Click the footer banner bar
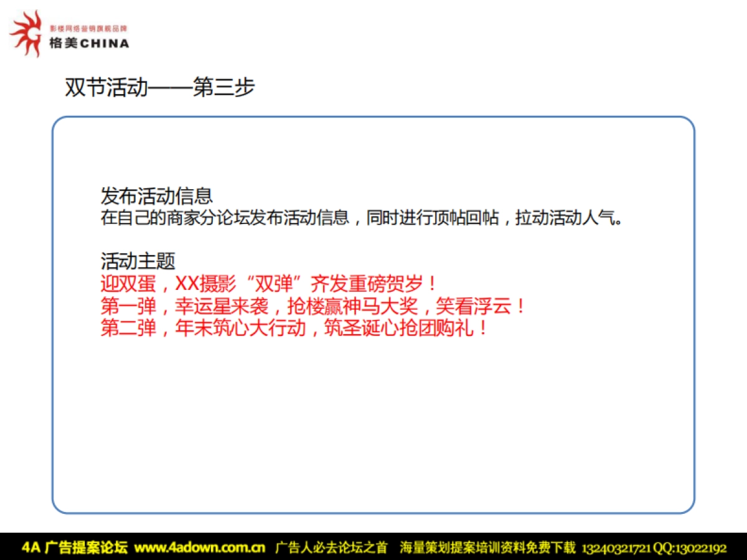 (x=374, y=540)
